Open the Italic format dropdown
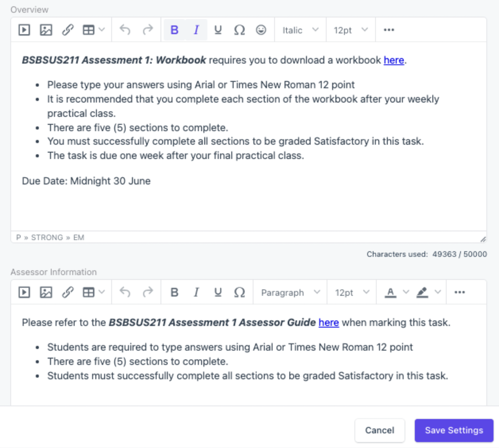499x448 pixels. [300, 30]
